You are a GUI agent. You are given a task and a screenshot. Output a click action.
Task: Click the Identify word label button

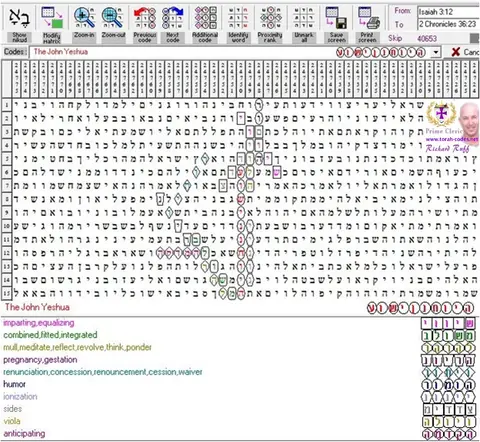tap(238, 37)
